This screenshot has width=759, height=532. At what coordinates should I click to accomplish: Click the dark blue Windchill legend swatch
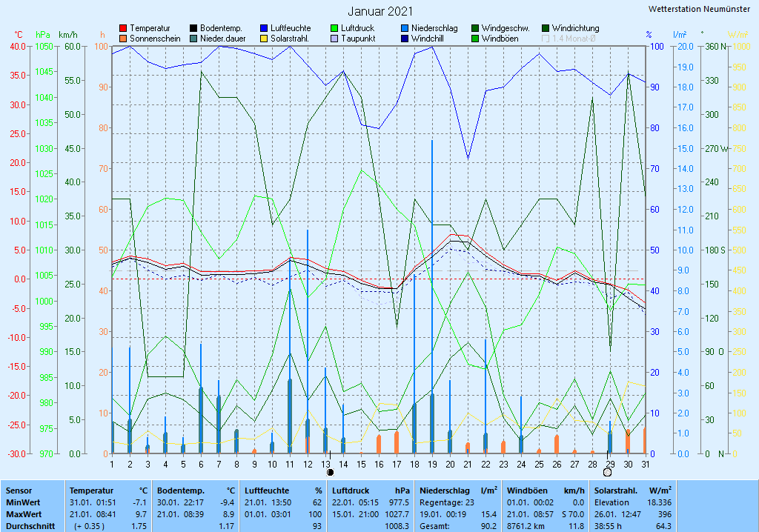(405, 39)
